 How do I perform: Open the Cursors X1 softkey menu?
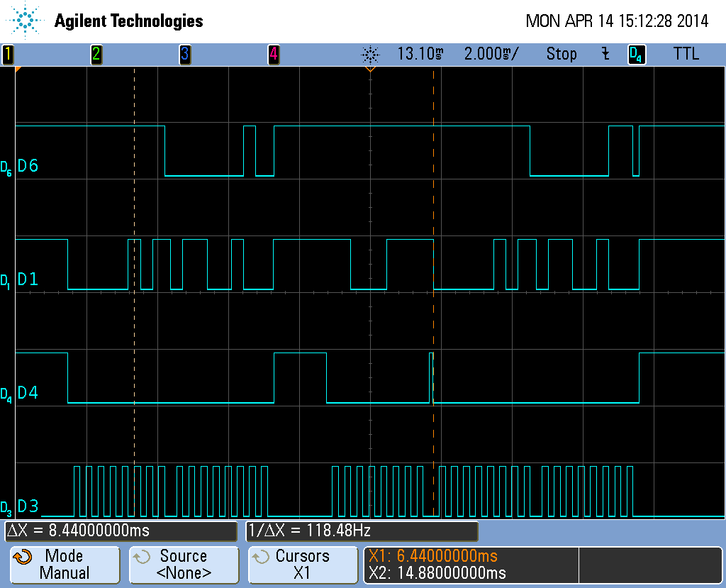302,565
